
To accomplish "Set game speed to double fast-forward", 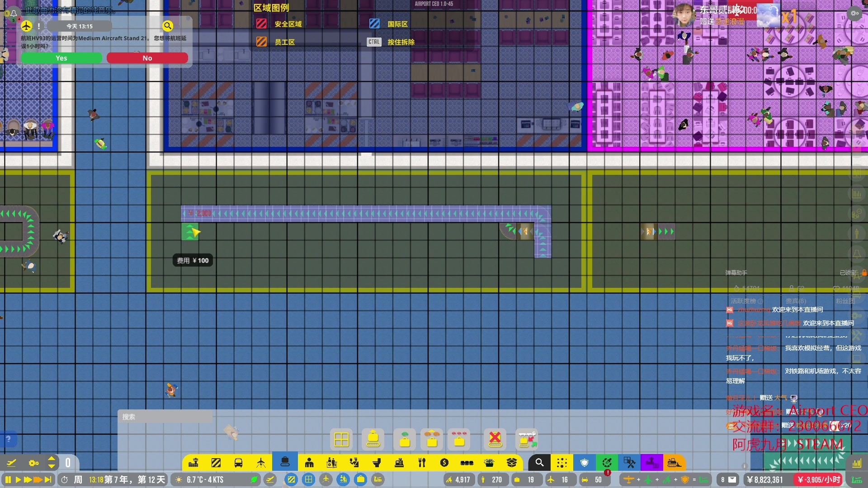I will [x=28, y=479].
